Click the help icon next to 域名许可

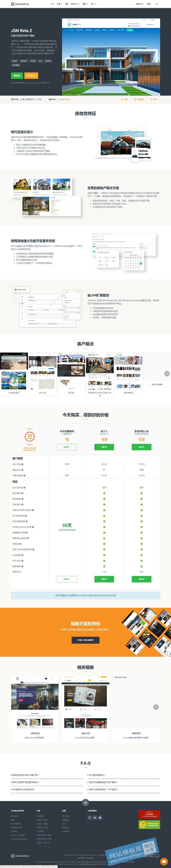pos(22,470)
